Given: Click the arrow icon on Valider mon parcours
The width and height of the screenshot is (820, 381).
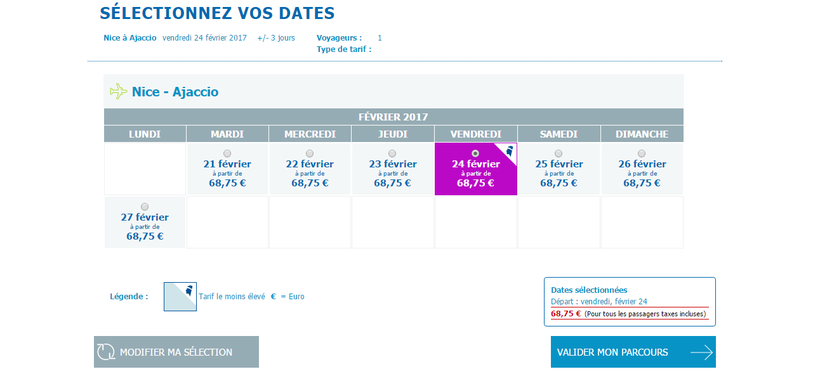Looking at the screenshot, I should pyautogui.click(x=701, y=352).
